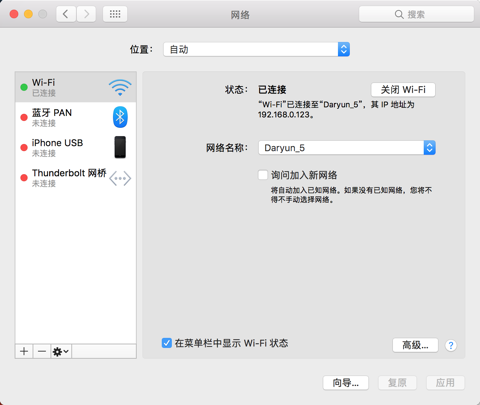This screenshot has width=480, height=405.
Task: Add a network service with the plus button
Action: (24, 351)
